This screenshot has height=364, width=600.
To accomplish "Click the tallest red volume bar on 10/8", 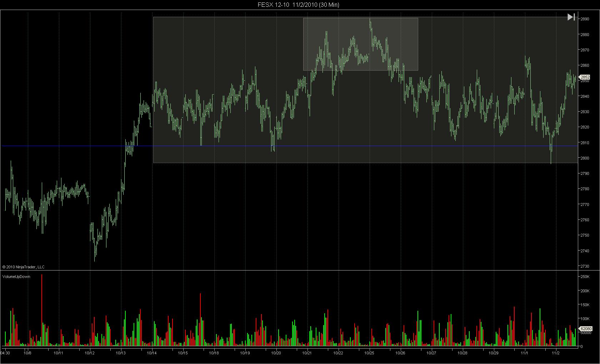I will (42, 310).
